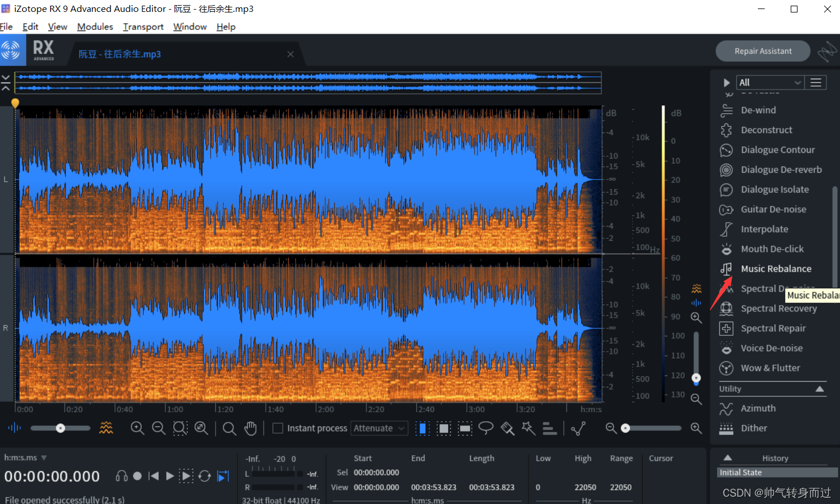The image size is (840, 504).
Task: Open the Attenuate mode dropdown
Action: point(379,428)
